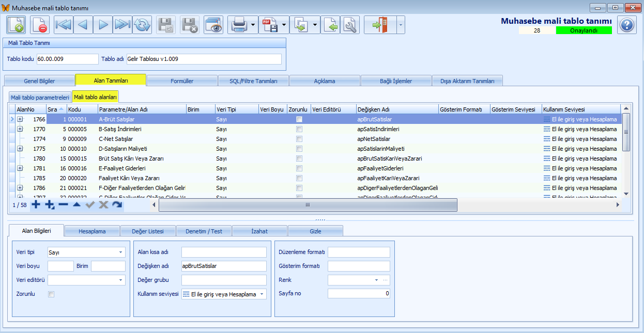Tick Zorunlu checkbox for C-Net Satışlar row
This screenshot has height=333, width=644.
299,139
